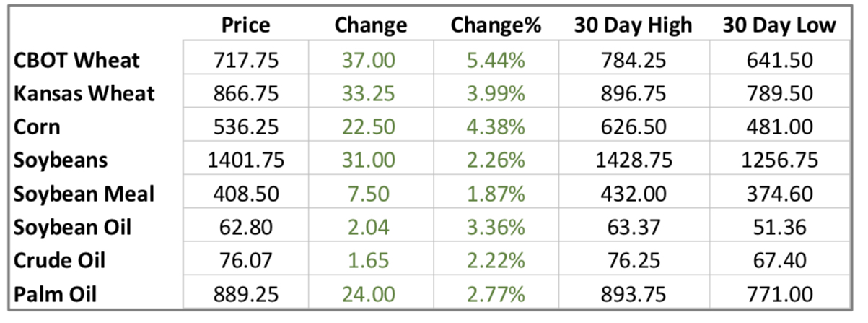This screenshot has width=868, height=323.
Task: Click the Soybean Meal row label
Action: coord(84,194)
